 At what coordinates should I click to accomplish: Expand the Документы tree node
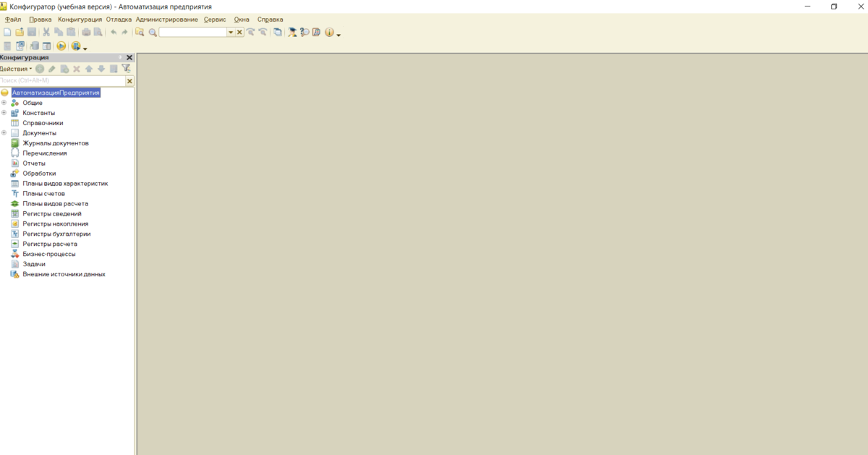pos(4,133)
